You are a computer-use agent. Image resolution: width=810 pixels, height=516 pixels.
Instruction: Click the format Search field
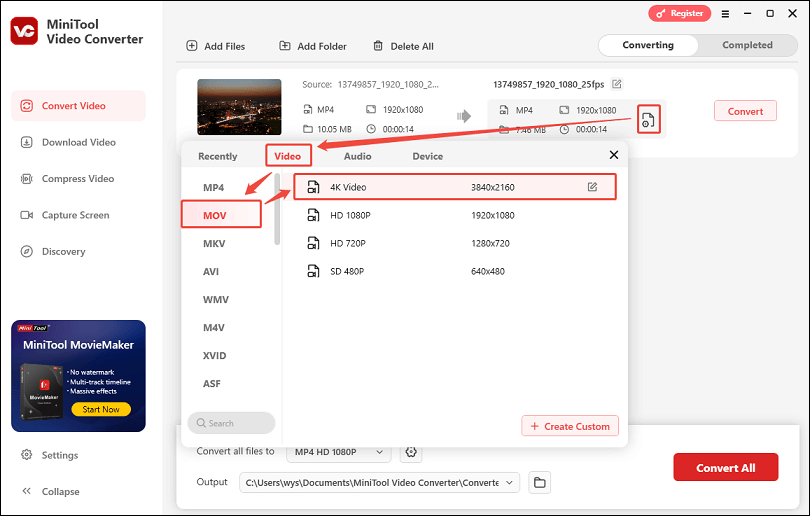(x=231, y=423)
